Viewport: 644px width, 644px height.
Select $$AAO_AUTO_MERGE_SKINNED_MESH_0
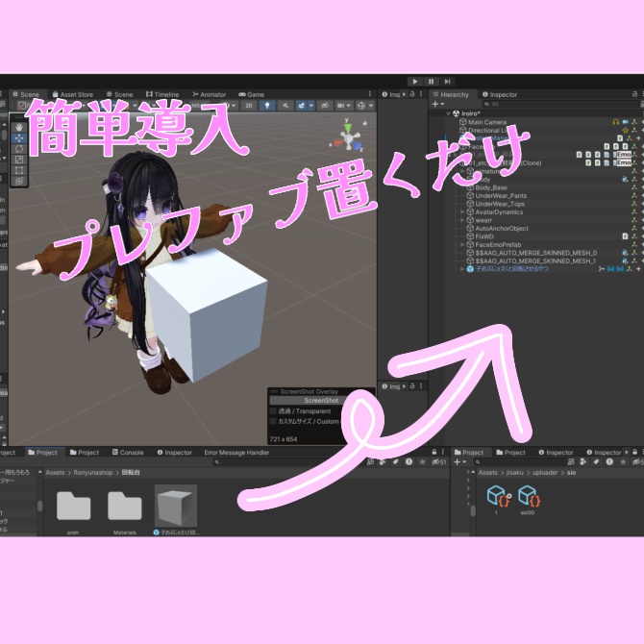(x=535, y=253)
